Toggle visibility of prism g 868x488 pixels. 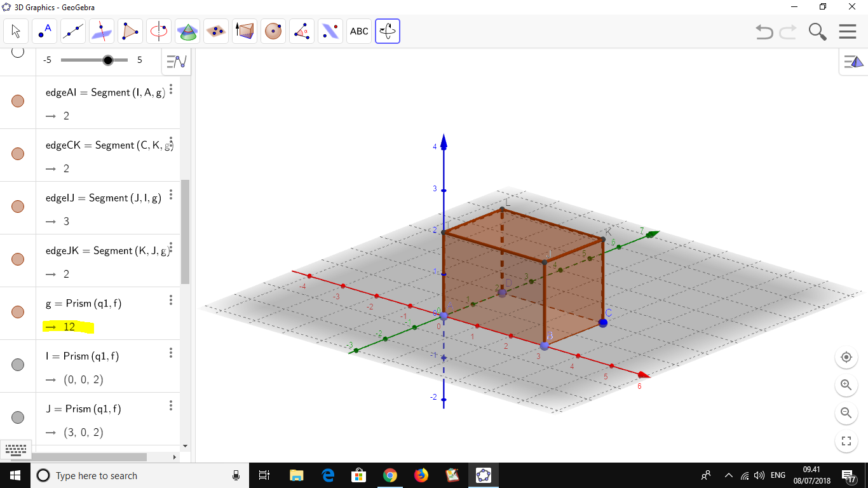pos(18,311)
